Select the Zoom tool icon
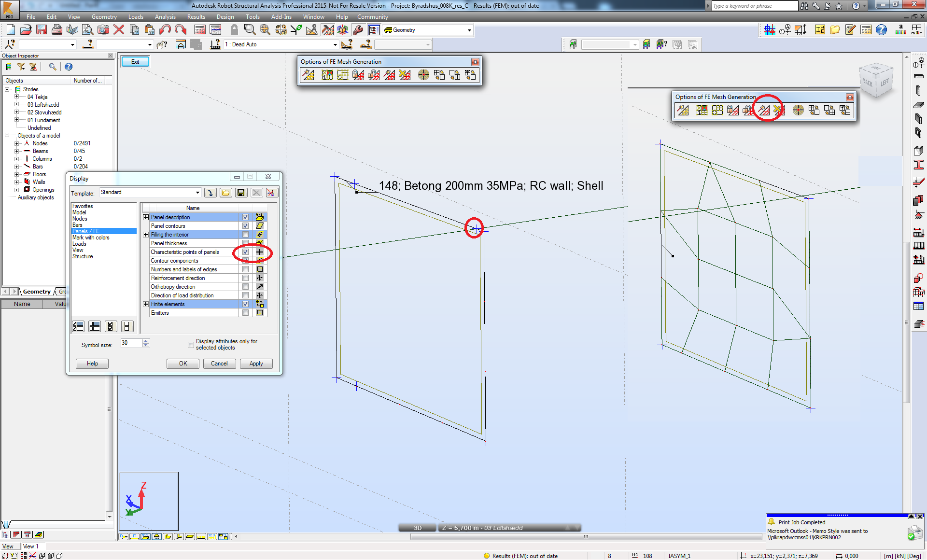The image size is (927, 560). [249, 29]
